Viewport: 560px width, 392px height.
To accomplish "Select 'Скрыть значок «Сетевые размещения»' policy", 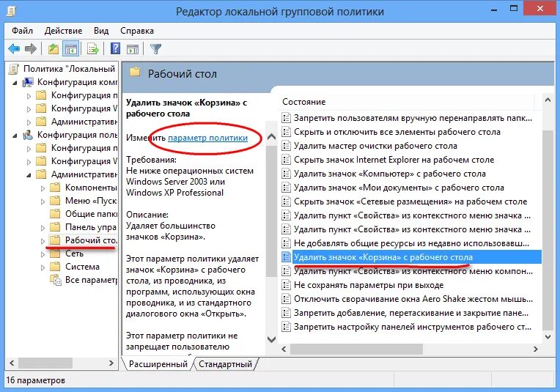I will click(x=410, y=201).
